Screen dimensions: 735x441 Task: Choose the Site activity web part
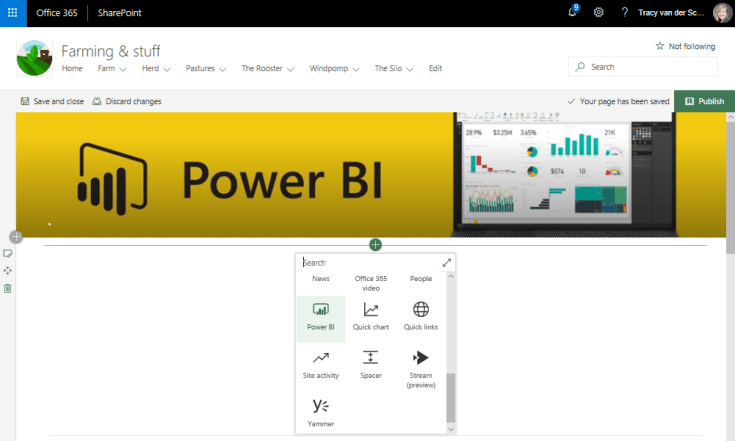320,365
